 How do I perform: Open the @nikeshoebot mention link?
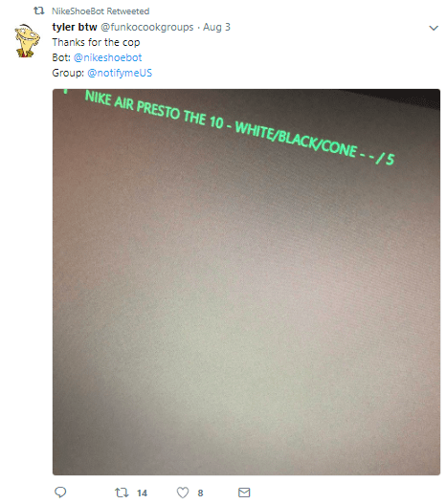click(x=108, y=57)
